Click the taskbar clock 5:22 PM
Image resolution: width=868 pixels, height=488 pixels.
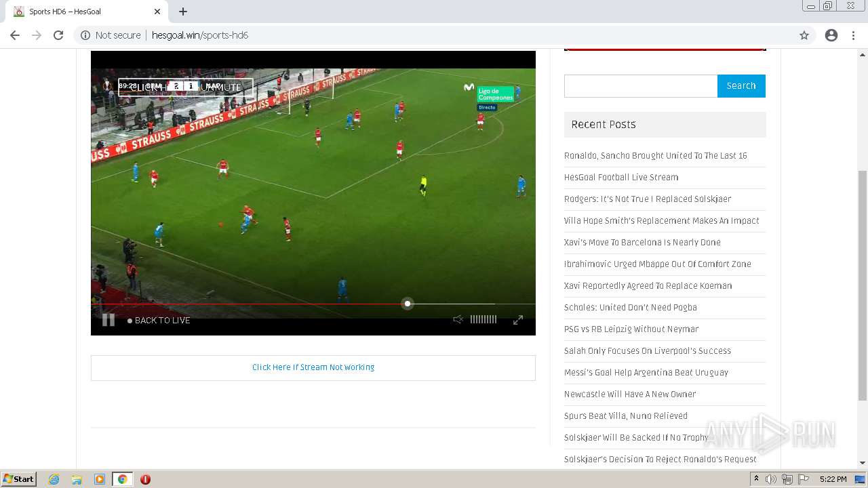[833, 479]
